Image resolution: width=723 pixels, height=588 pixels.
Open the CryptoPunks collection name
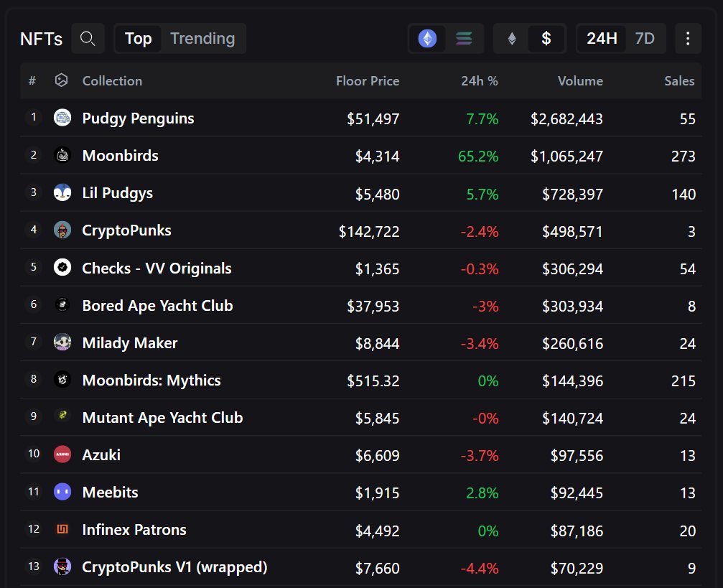(126, 230)
